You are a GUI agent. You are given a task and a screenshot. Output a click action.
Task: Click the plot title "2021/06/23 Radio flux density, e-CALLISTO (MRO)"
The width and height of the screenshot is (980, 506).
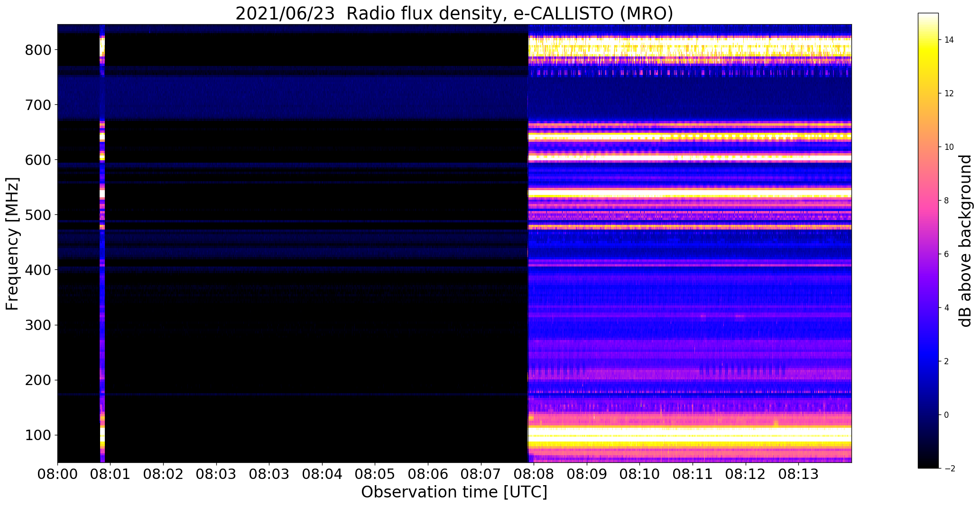click(x=454, y=13)
